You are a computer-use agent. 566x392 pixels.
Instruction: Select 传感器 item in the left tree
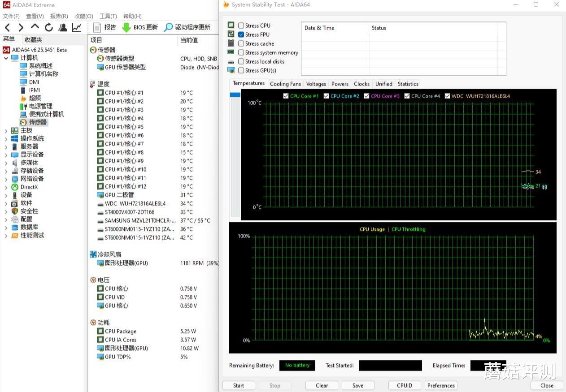tap(38, 122)
